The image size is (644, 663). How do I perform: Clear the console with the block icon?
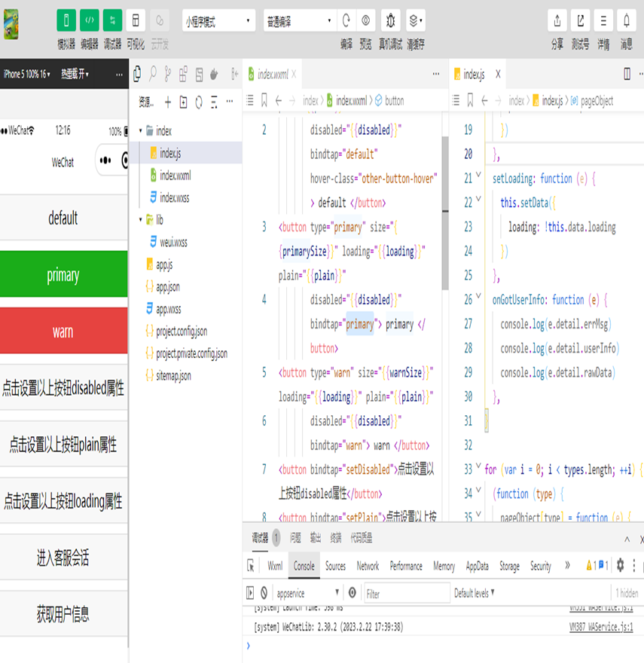pyautogui.click(x=264, y=593)
